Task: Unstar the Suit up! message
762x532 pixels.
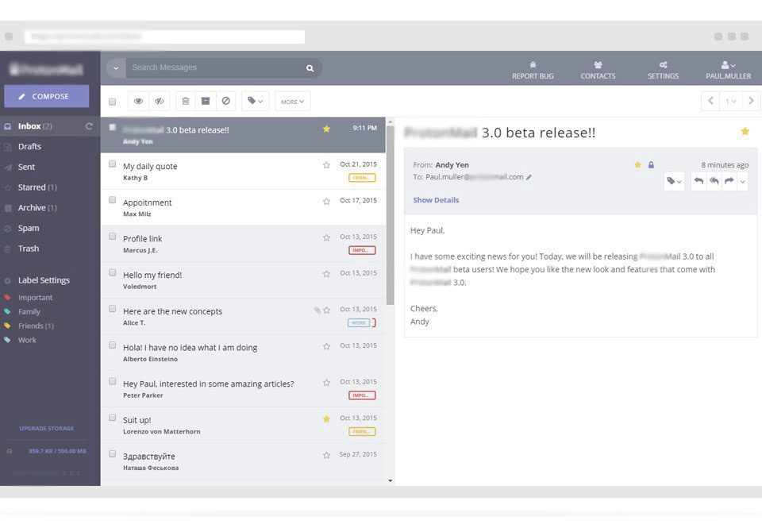Action: coord(326,419)
